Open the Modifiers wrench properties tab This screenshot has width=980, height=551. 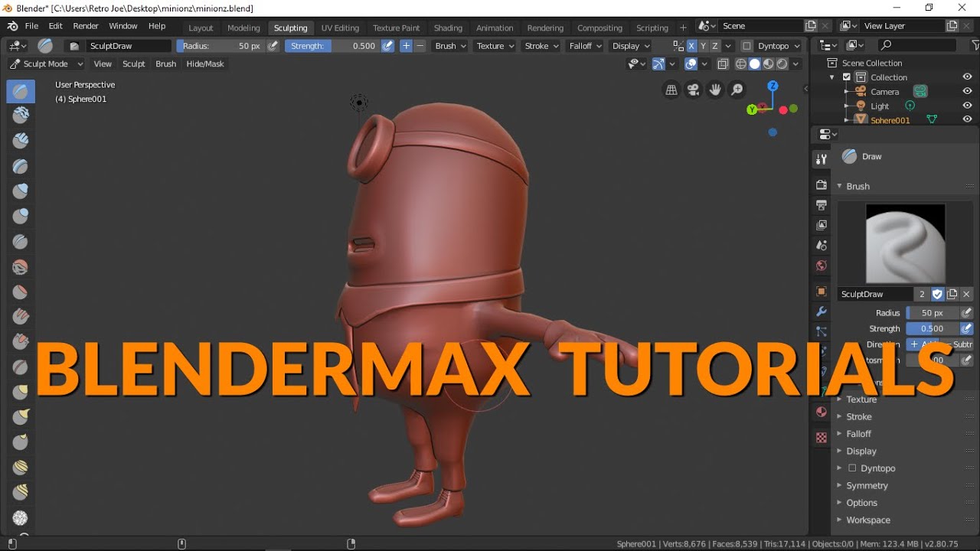point(822,312)
